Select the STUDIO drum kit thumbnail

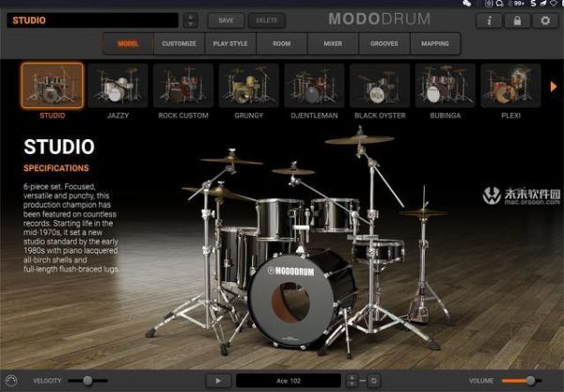[x=52, y=86]
